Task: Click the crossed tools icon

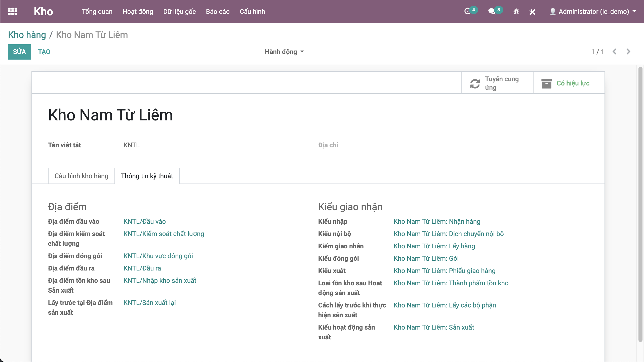Action: point(532,12)
